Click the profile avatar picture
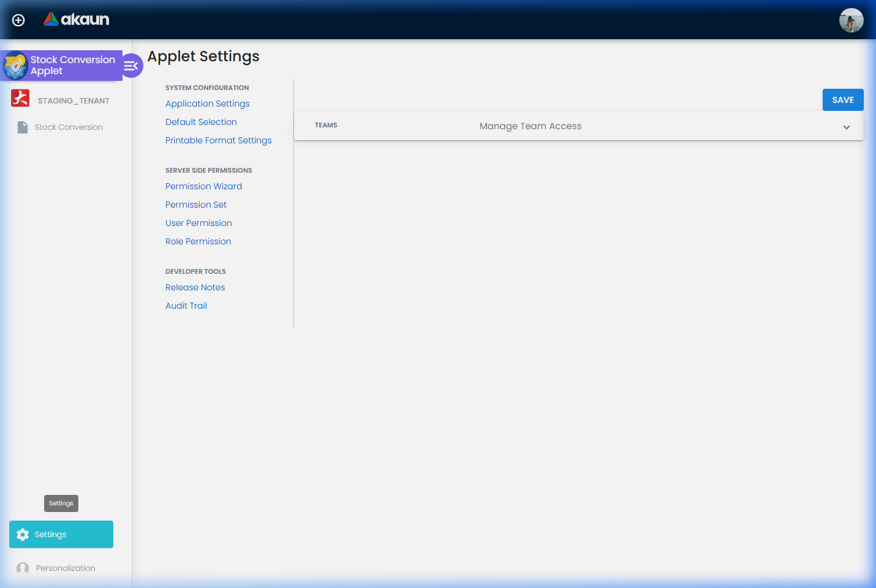Screen dimensions: 876x588 (x=851, y=20)
